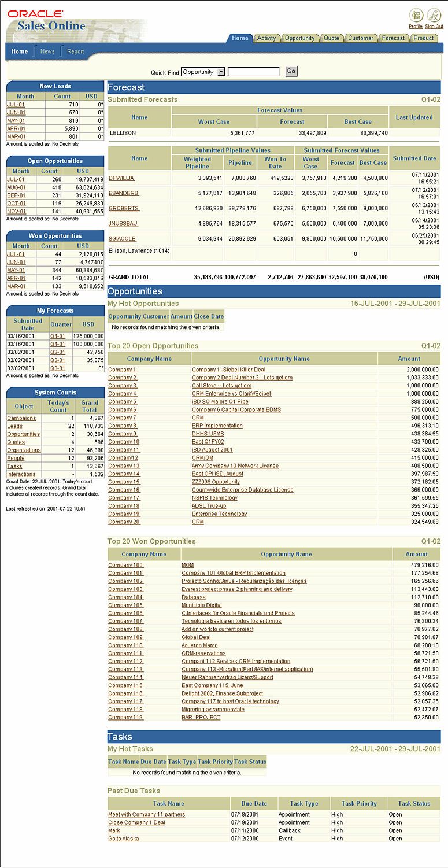Select the main Home tab
448x868 pixels.
pyautogui.click(x=240, y=38)
